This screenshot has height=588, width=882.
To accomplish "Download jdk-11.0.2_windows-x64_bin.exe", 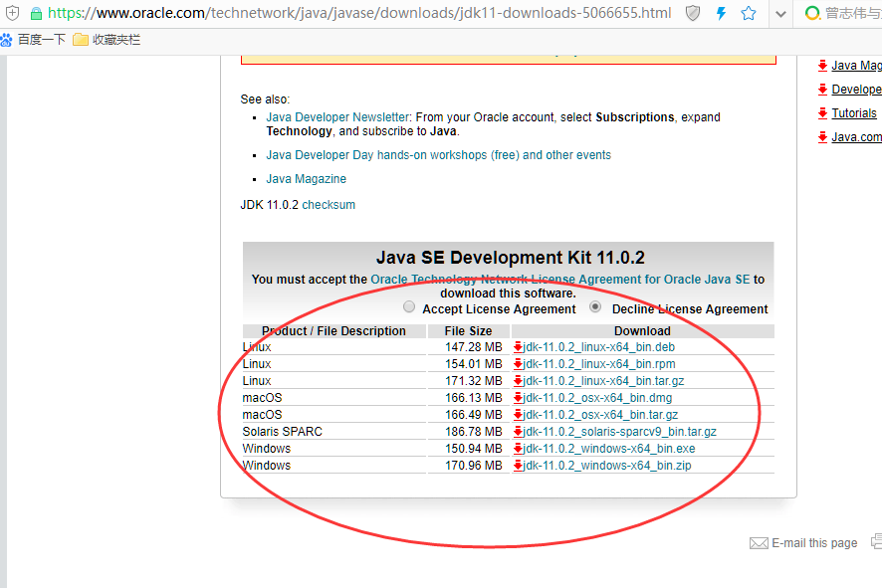I will pyautogui.click(x=609, y=449).
